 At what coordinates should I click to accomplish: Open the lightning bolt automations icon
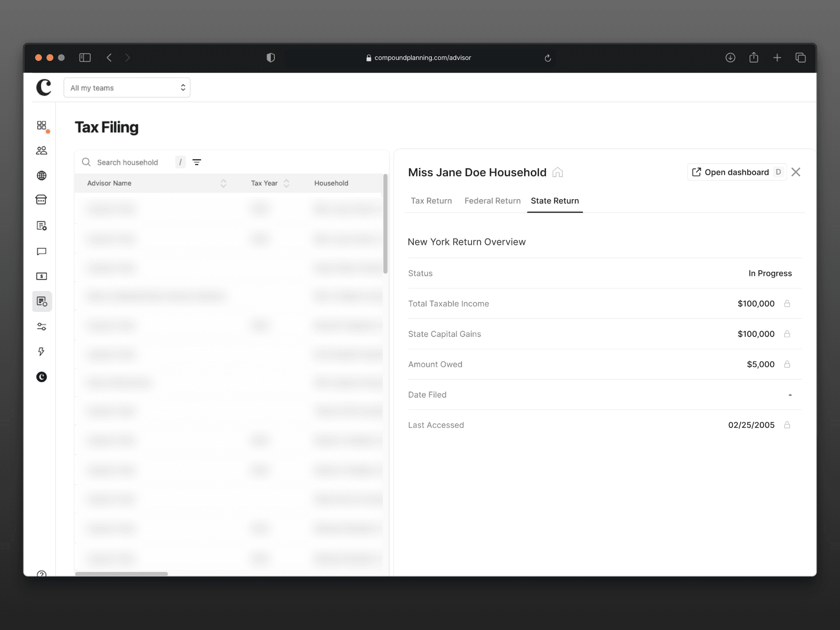pyautogui.click(x=42, y=352)
